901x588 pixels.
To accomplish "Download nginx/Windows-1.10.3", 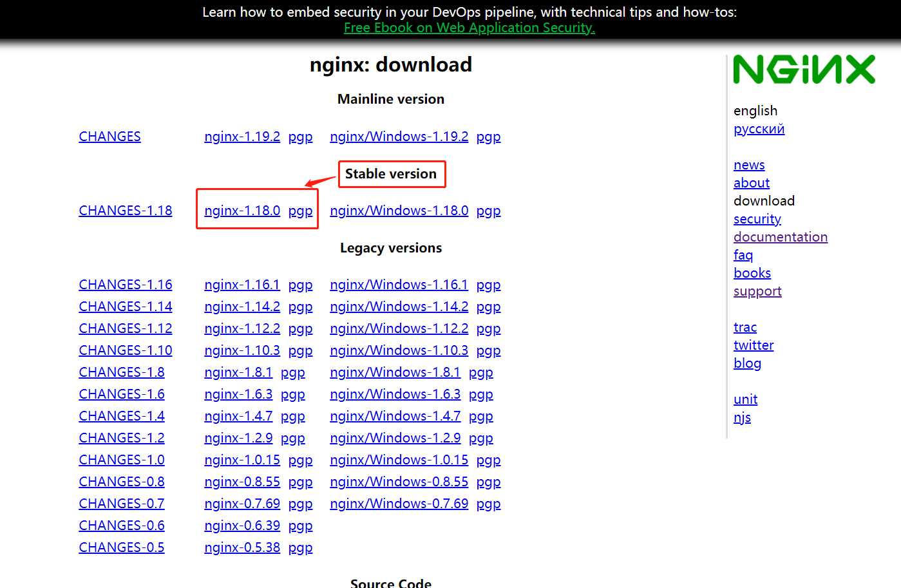I will click(399, 350).
